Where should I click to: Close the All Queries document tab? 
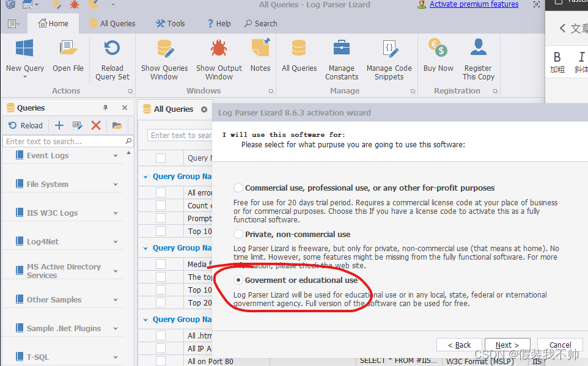(204, 109)
